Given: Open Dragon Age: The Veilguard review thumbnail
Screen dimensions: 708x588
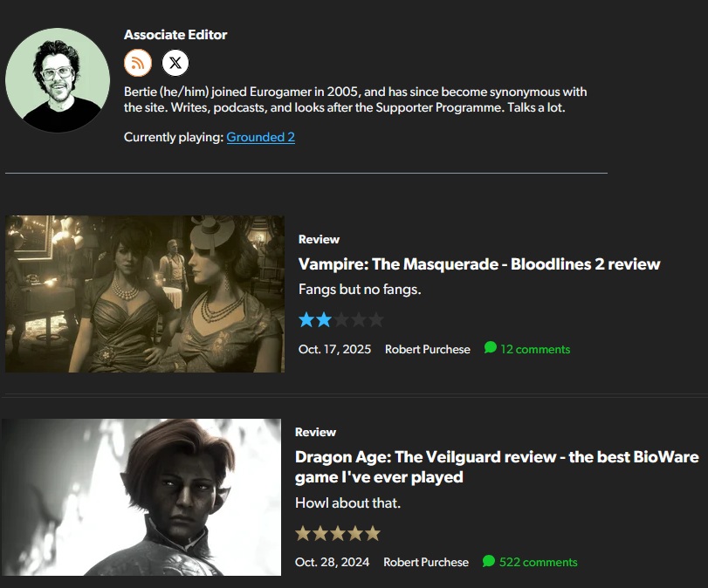Looking at the screenshot, I should point(141,497).
